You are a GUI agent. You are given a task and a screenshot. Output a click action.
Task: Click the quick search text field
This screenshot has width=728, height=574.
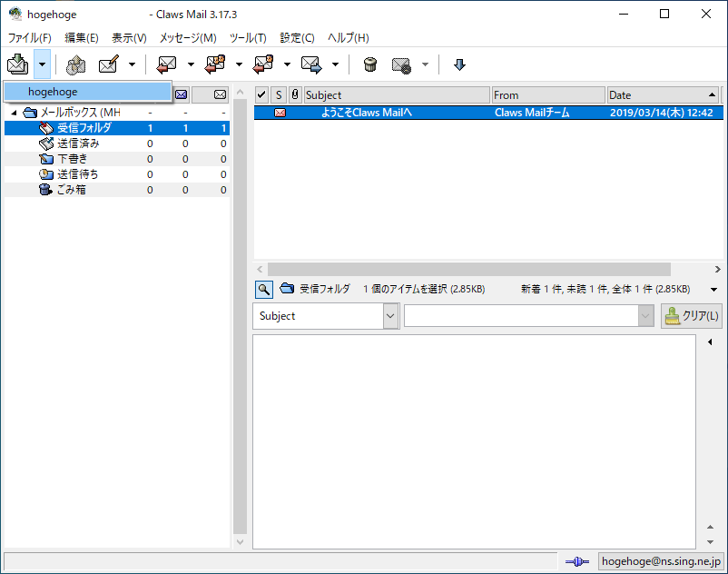pos(521,316)
